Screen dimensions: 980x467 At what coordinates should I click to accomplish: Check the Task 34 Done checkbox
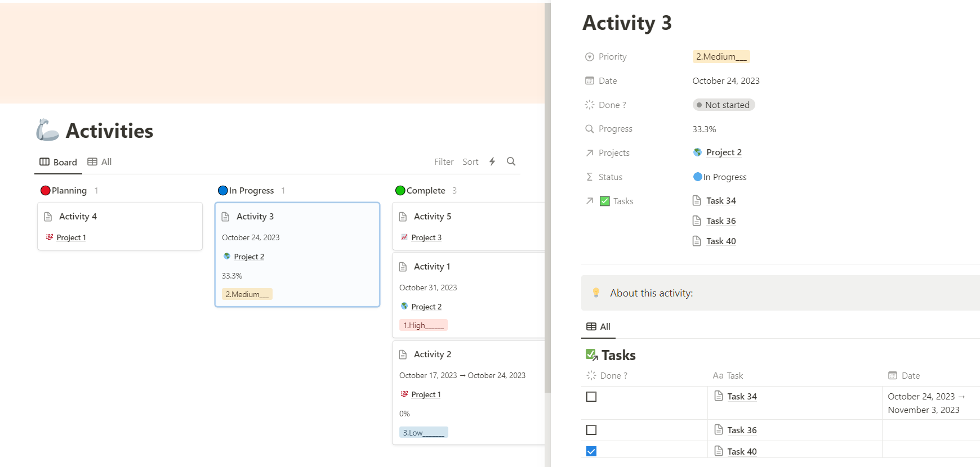pos(591,397)
